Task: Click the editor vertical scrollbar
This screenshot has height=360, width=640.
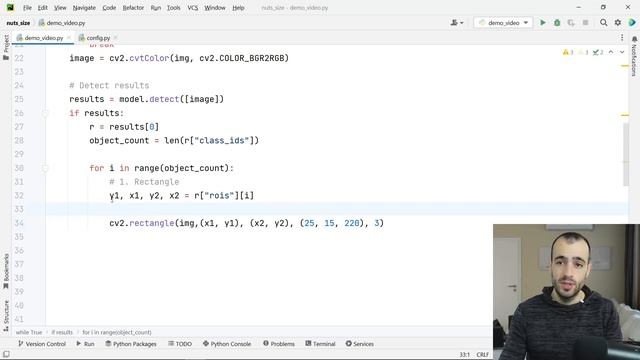Action: (626, 154)
